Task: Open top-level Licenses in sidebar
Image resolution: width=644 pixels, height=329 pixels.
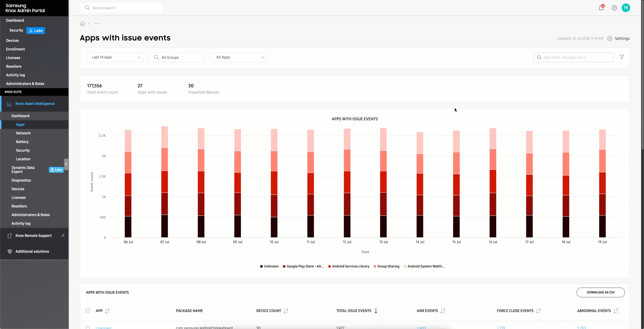Action: point(13,58)
